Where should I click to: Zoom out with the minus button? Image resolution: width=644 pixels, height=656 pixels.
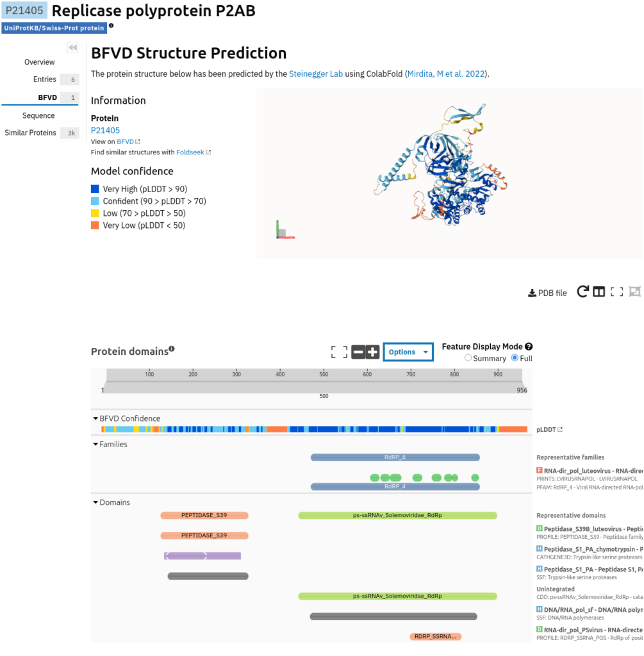pos(358,352)
